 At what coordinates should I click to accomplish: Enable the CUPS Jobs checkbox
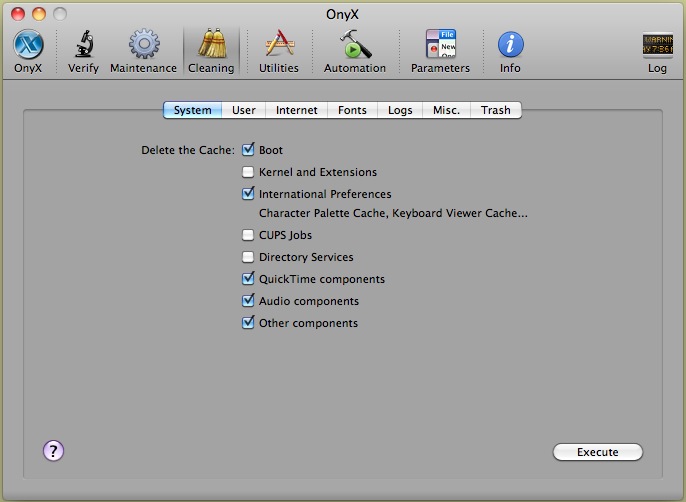click(x=248, y=235)
